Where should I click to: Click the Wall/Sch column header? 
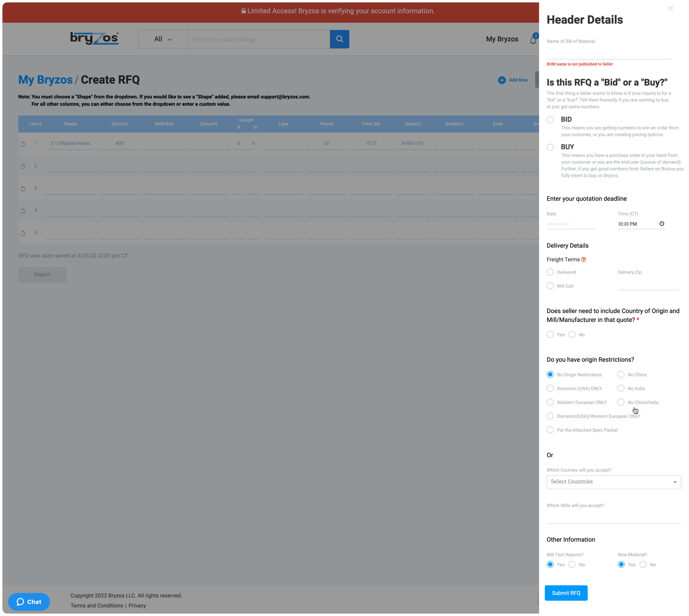tap(164, 124)
